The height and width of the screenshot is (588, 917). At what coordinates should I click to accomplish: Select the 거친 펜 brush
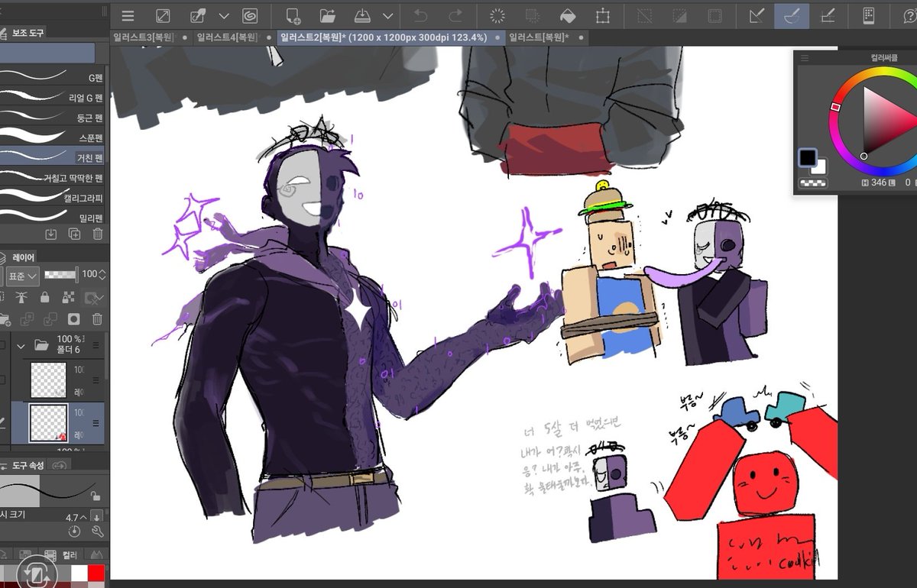(52, 157)
